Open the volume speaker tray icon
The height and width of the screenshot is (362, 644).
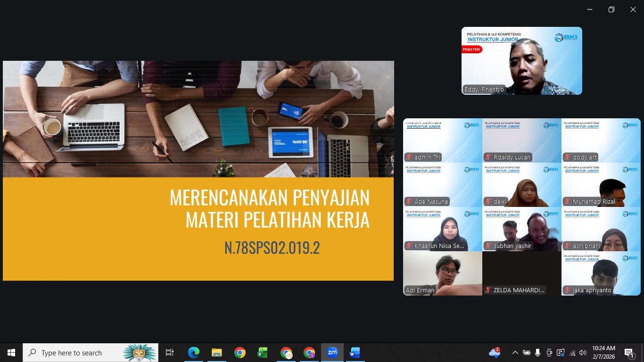583,353
